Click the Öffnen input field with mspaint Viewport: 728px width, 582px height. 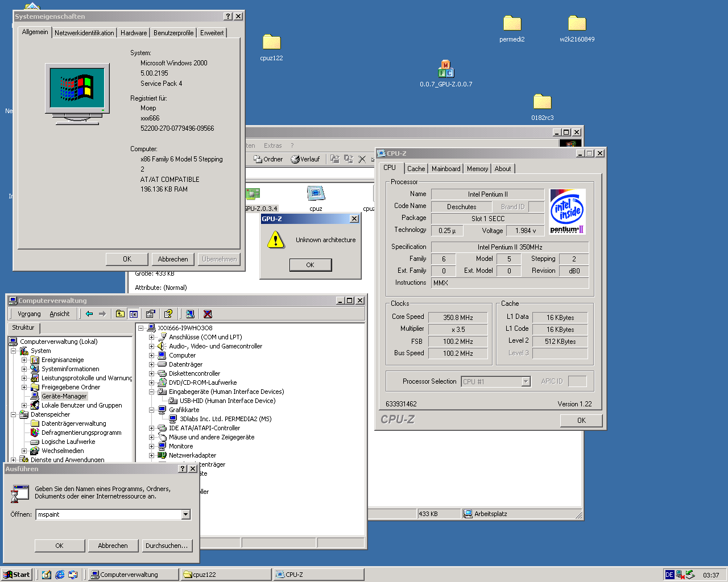pos(109,514)
